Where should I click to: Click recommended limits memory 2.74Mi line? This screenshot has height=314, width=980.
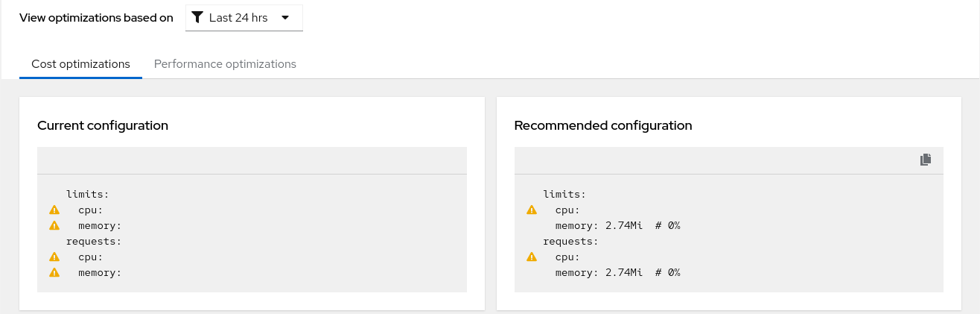tap(617, 226)
